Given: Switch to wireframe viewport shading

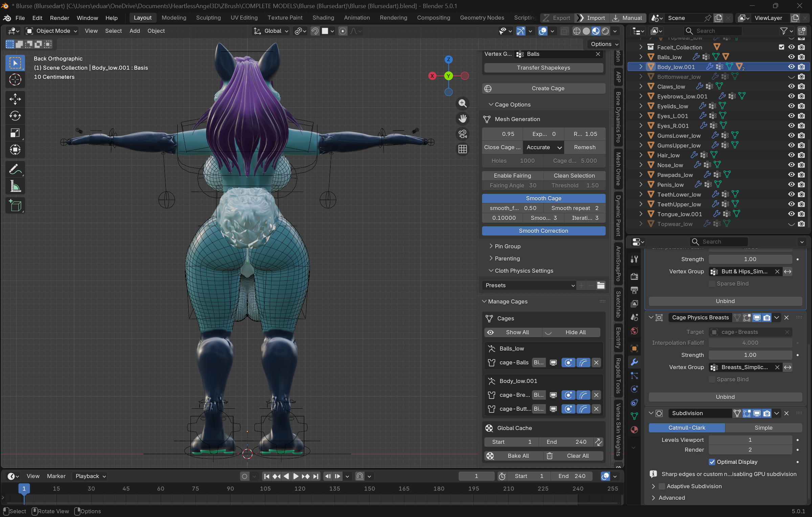Looking at the screenshot, I should (577, 31).
